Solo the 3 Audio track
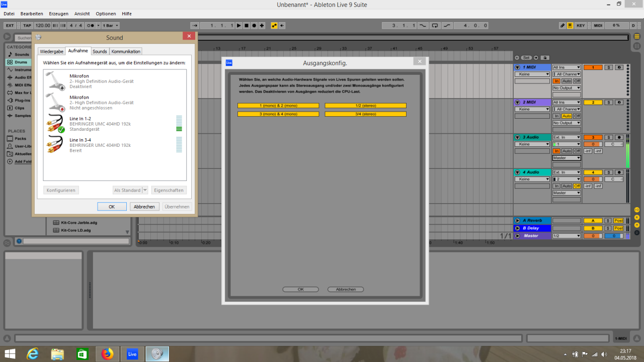Viewport: 644px width, 362px height. pyautogui.click(x=608, y=137)
